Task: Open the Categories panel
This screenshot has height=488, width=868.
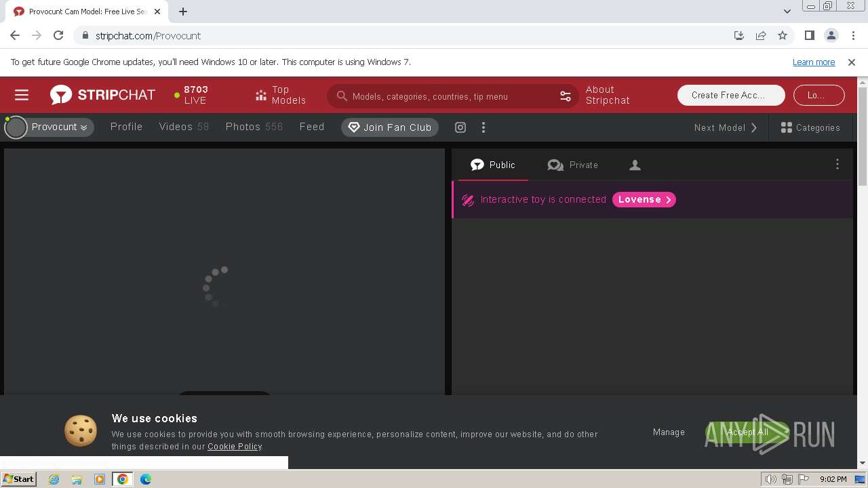Action: point(810,127)
